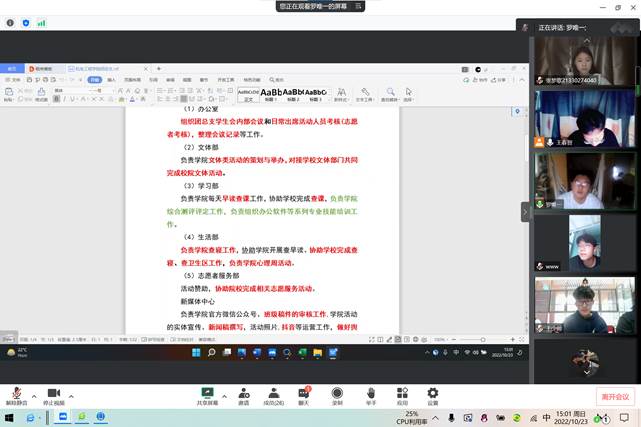Open the chat panel
The image size is (641, 427).
tap(304, 396)
